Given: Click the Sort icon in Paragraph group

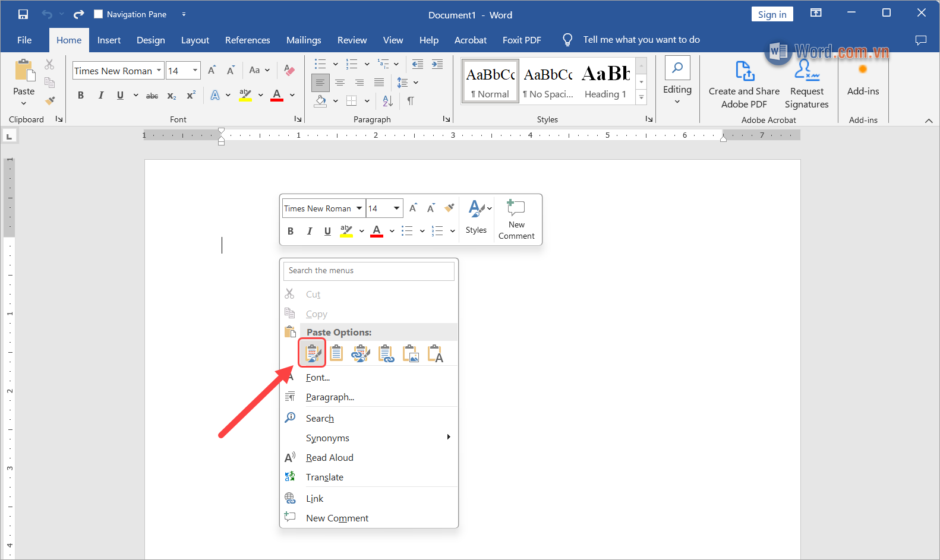Looking at the screenshot, I should point(387,101).
